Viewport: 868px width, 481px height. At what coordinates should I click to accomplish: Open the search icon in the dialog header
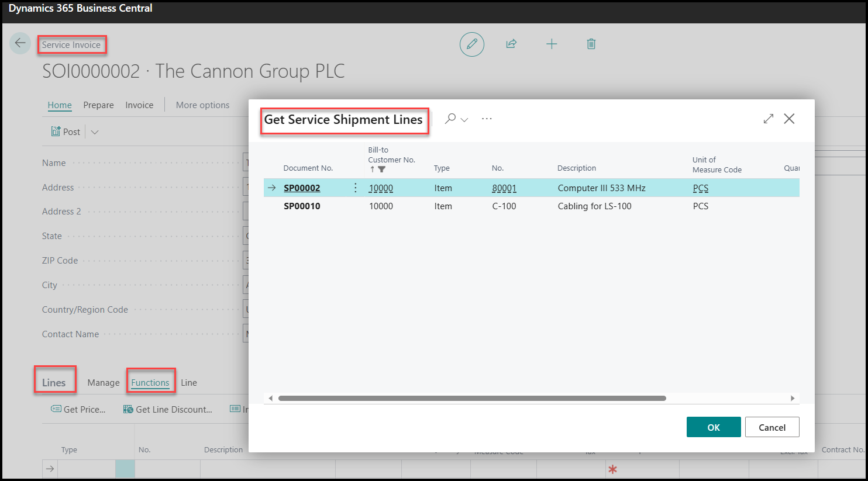[x=450, y=119]
